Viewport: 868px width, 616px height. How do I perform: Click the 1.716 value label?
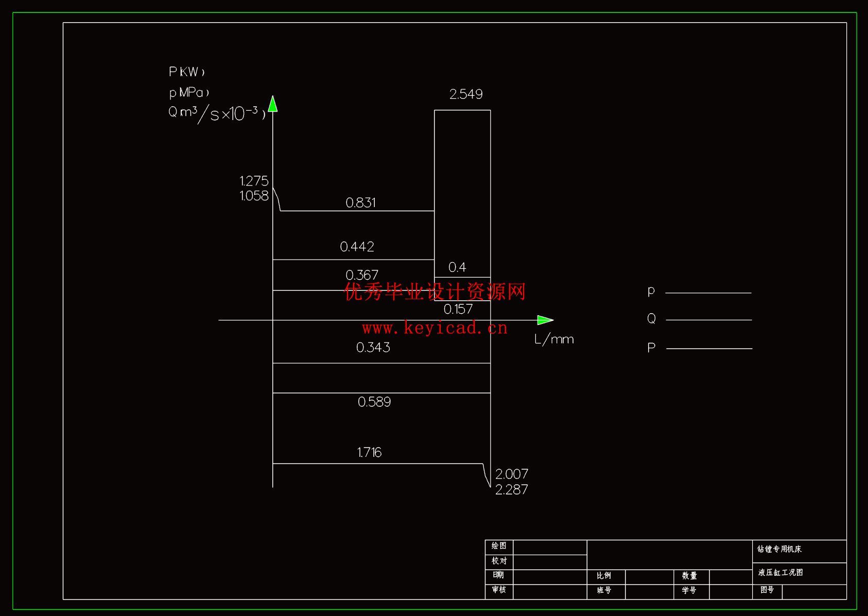tap(369, 452)
